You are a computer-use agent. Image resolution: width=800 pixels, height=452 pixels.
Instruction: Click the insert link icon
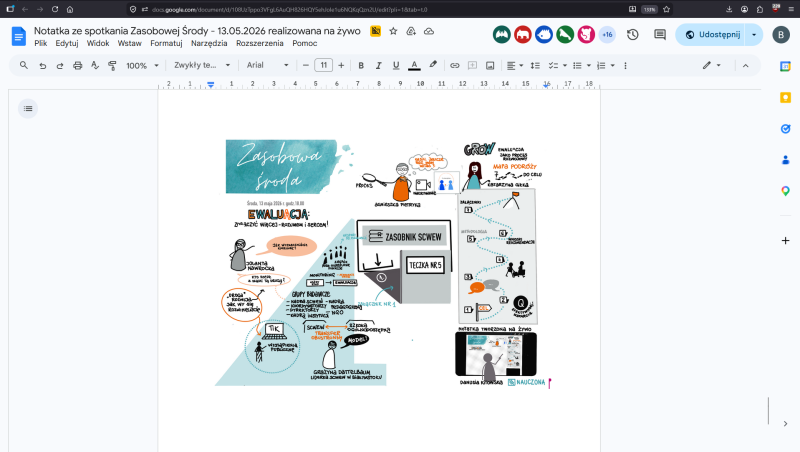pos(455,65)
